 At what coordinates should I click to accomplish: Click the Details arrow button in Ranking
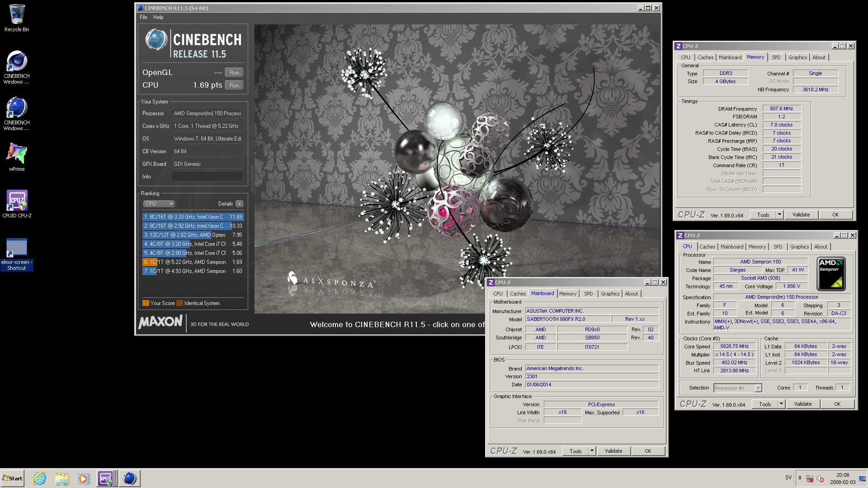[240, 204]
